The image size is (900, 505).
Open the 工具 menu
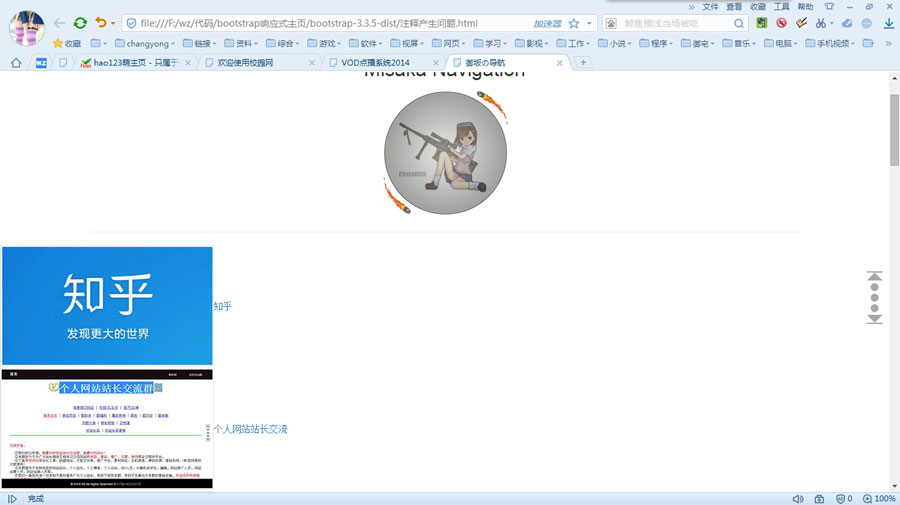click(x=781, y=6)
